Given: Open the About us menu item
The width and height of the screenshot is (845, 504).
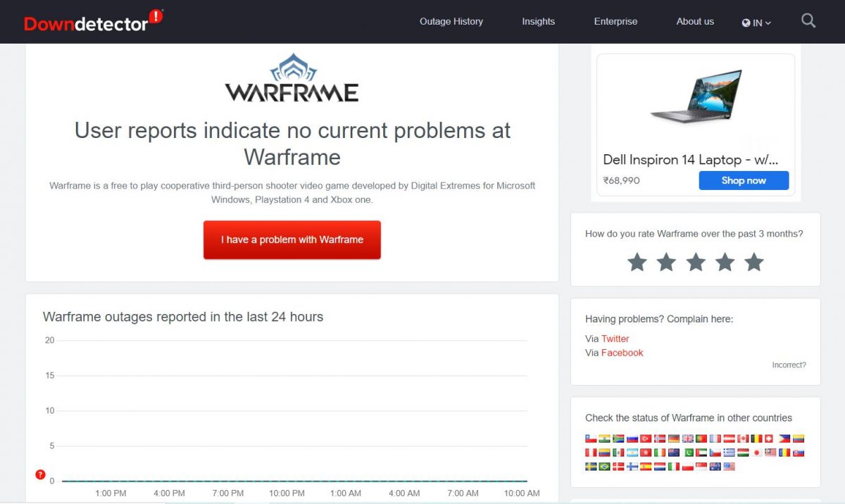Looking at the screenshot, I should tap(695, 21).
